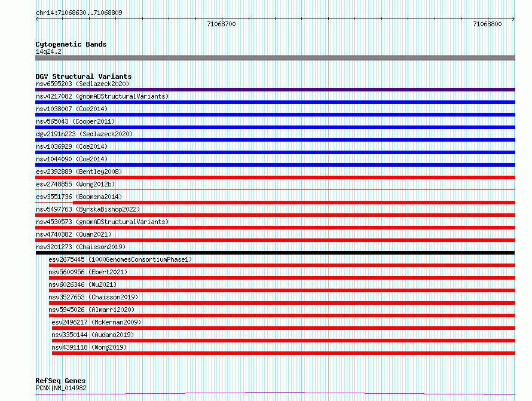532x401 pixels.
Task: Click the red bar under esv2675445
Action: tap(282, 265)
